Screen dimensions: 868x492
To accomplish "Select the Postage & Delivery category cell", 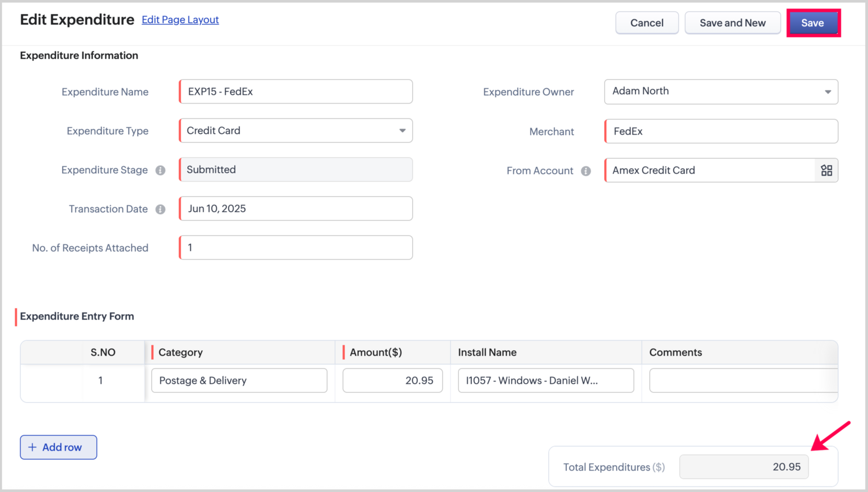I will pos(239,380).
